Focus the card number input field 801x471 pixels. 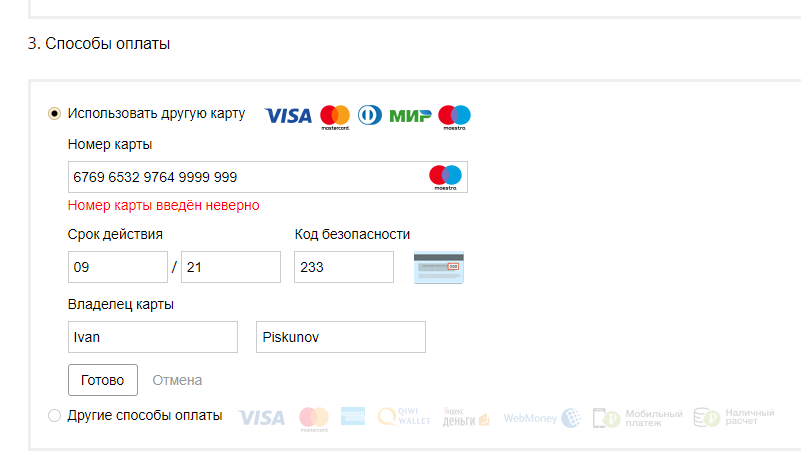(268, 177)
